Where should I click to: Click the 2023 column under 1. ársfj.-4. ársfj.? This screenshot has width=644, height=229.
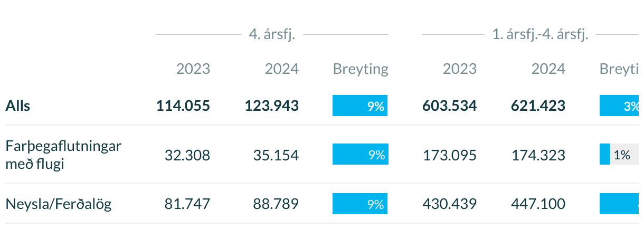460,69
